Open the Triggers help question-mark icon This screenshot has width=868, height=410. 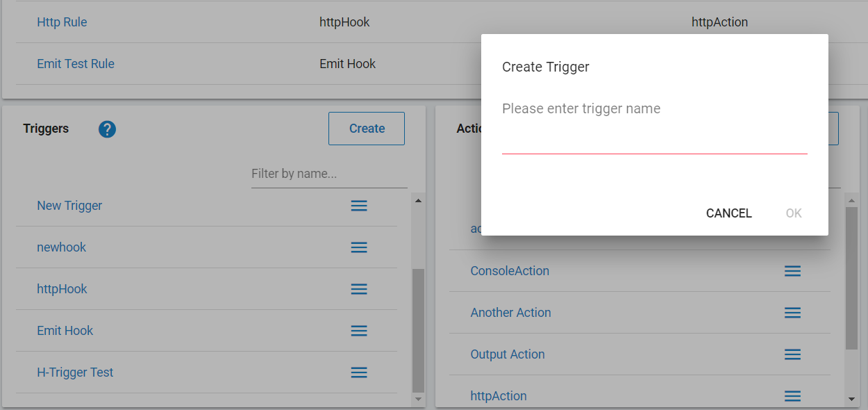click(x=107, y=129)
